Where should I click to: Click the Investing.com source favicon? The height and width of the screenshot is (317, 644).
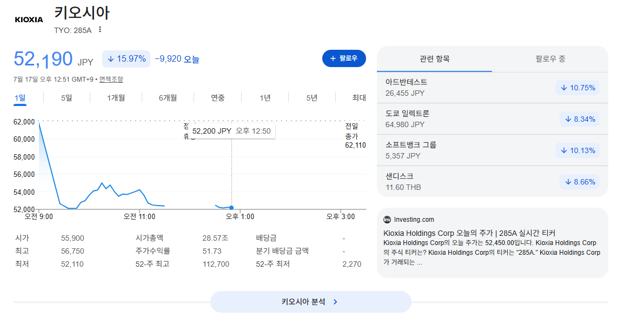point(387,220)
